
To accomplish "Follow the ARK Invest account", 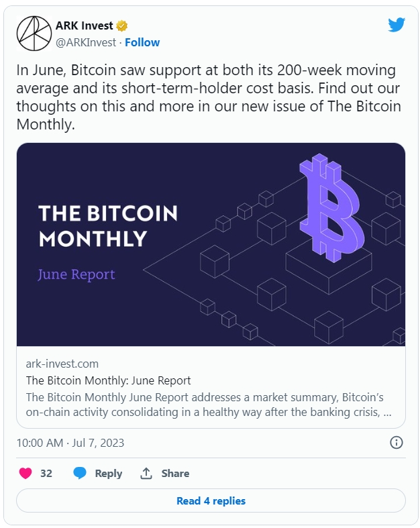I will 142,42.
